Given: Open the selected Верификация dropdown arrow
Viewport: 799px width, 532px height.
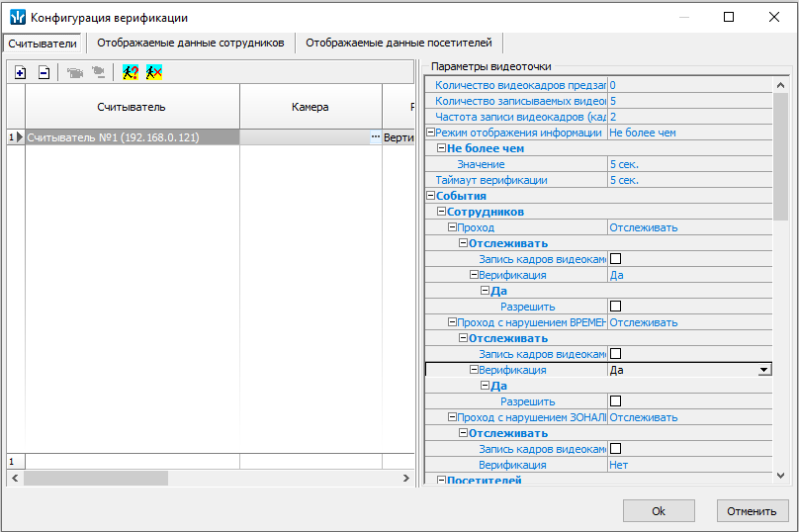Looking at the screenshot, I should tap(763, 370).
